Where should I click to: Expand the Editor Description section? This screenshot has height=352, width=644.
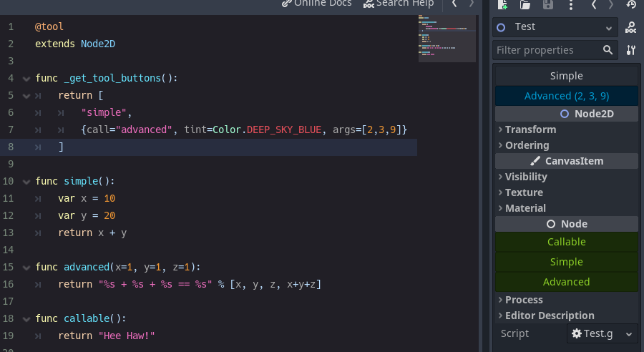tap(567, 316)
